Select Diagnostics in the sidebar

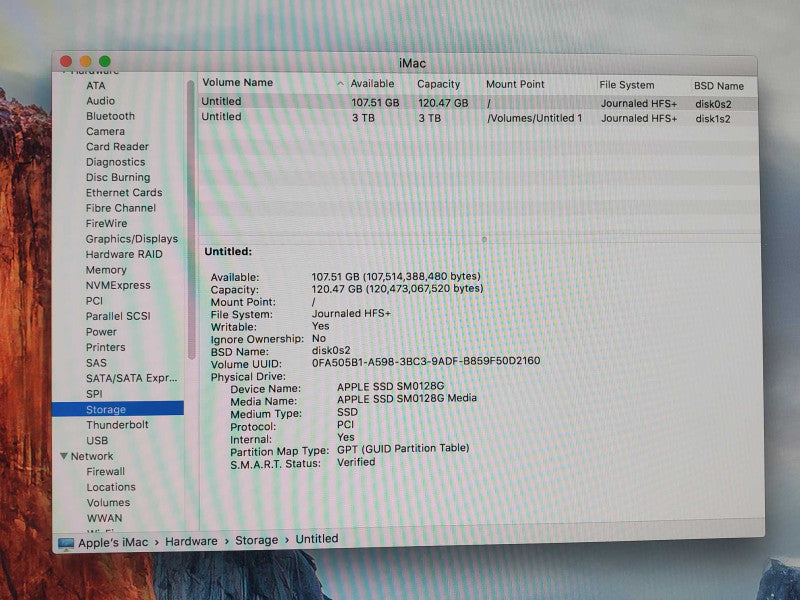[115, 162]
